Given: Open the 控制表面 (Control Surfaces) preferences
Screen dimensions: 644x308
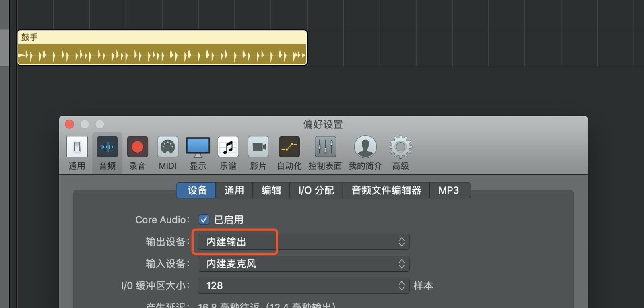Looking at the screenshot, I should click(x=325, y=153).
